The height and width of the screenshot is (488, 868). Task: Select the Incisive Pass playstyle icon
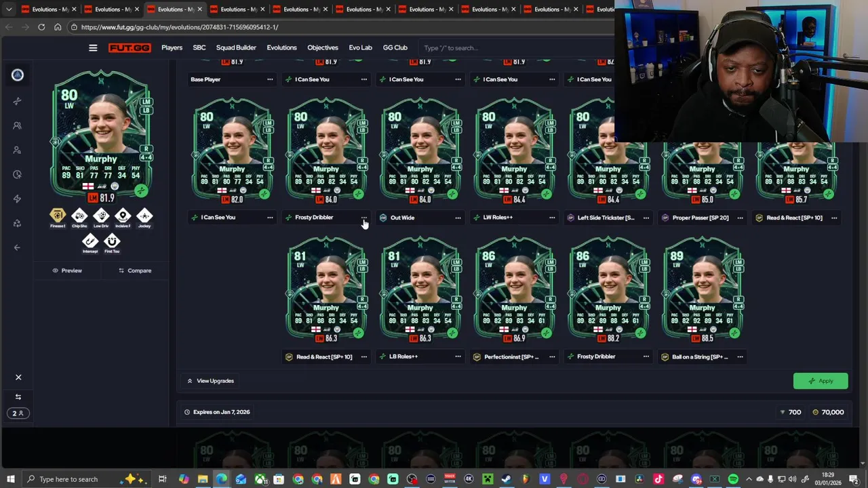pyautogui.click(x=123, y=218)
